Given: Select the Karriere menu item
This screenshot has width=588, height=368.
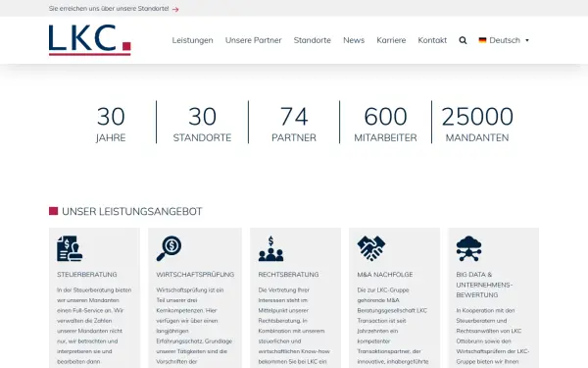Looking at the screenshot, I should point(391,40).
